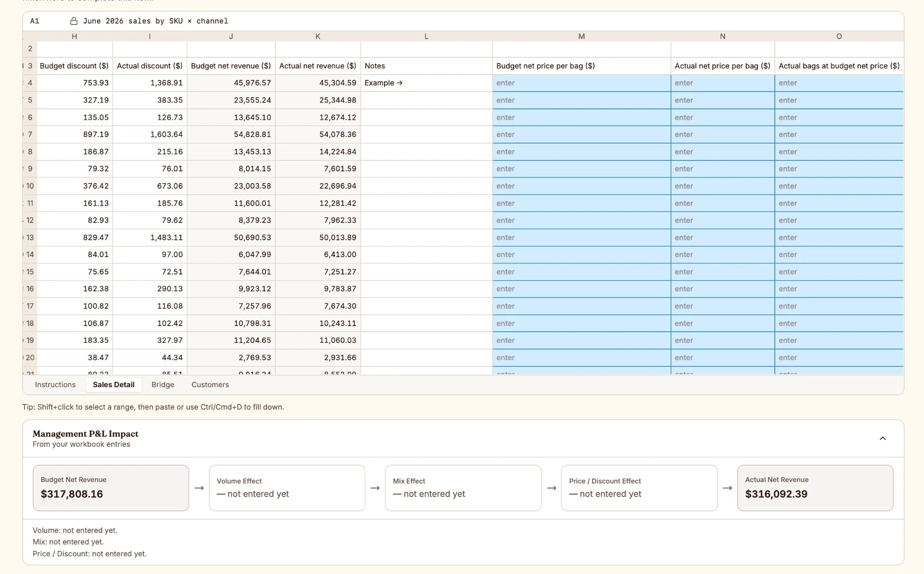Open the Bridge sheet tab
This screenshot has height=574, width=924.
(x=163, y=385)
